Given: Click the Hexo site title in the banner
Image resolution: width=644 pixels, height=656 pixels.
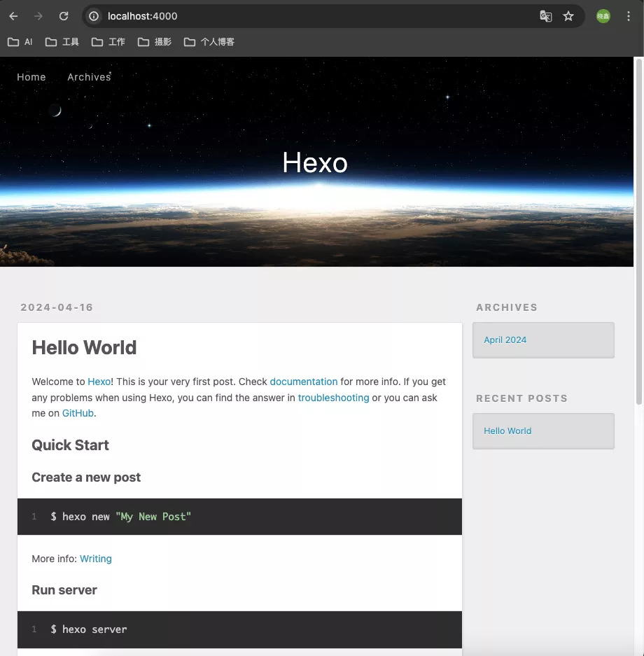Looking at the screenshot, I should coord(315,162).
